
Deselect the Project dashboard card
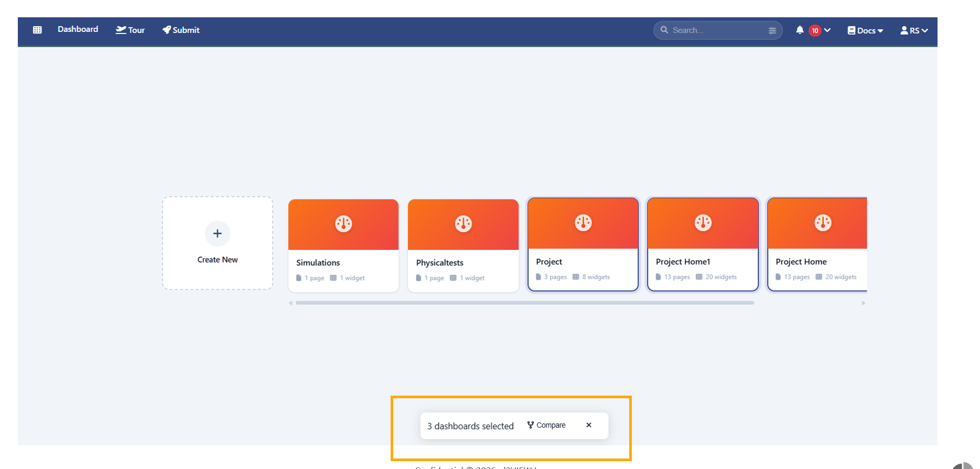point(583,267)
